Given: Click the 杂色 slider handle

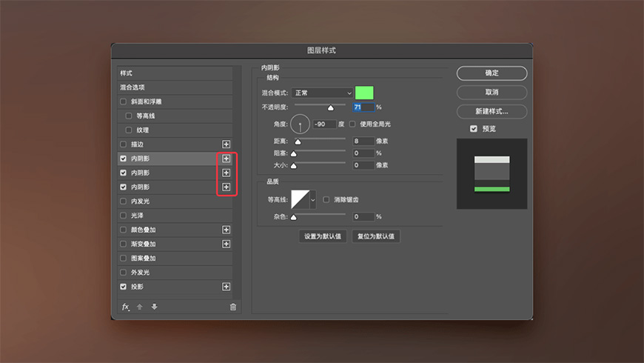Looking at the screenshot, I should [294, 218].
